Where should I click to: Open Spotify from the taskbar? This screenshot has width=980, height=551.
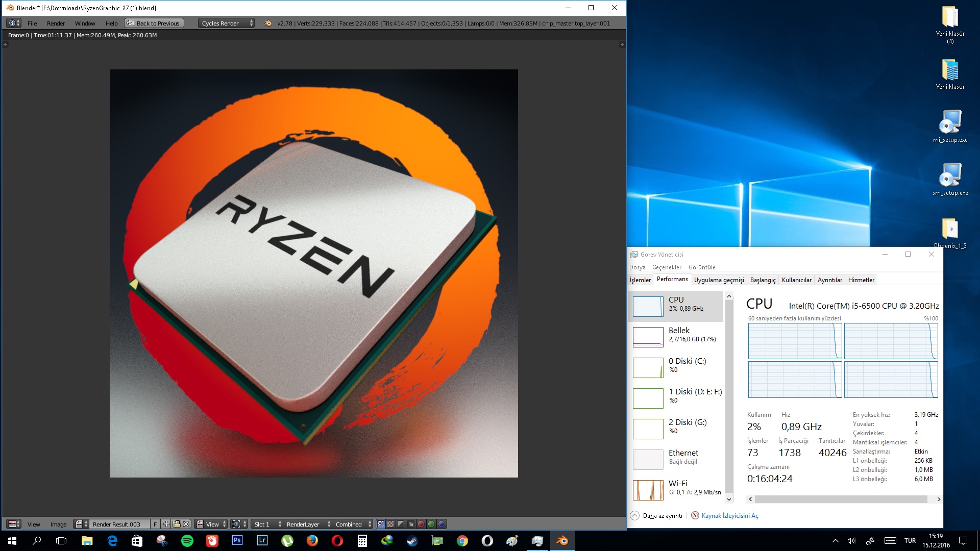(187, 540)
